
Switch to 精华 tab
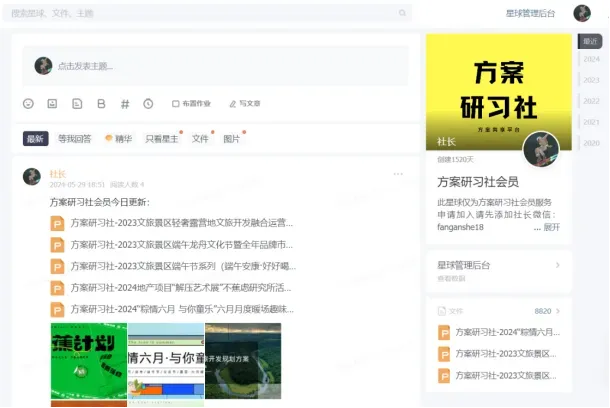click(119, 138)
